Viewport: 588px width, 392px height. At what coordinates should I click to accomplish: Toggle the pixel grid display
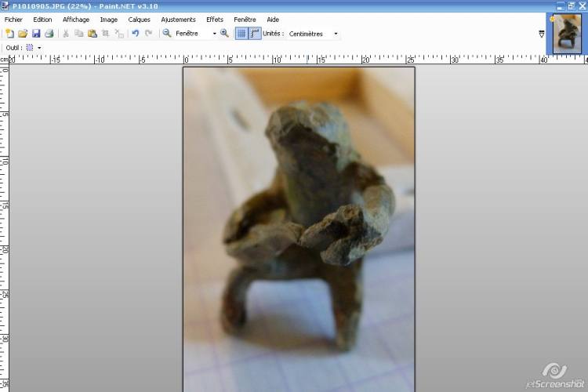pyautogui.click(x=241, y=34)
